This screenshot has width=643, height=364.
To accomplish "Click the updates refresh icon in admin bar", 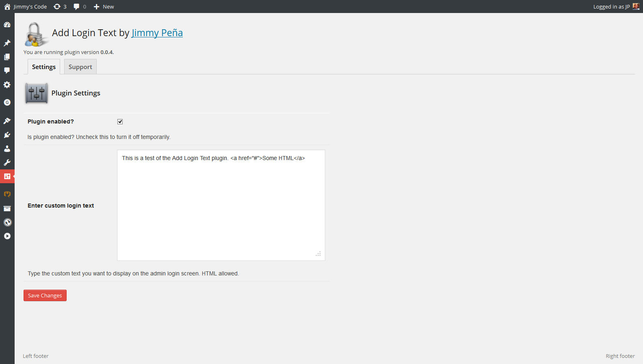I will tap(57, 6).
